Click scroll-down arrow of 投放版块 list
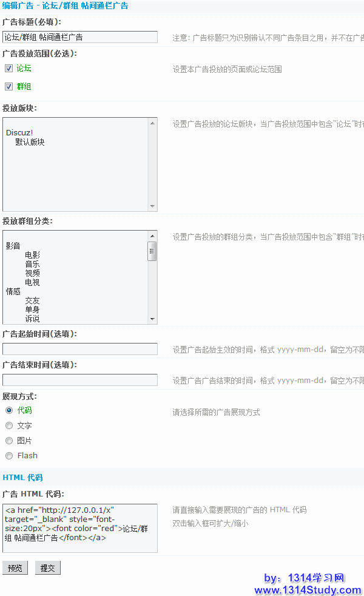The image size is (364, 596). tap(152, 206)
